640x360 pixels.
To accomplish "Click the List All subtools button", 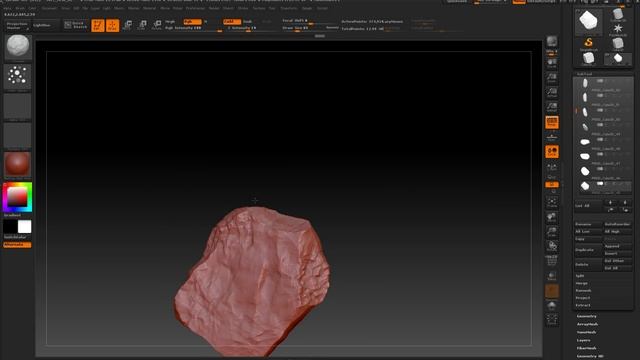I will [588, 206].
